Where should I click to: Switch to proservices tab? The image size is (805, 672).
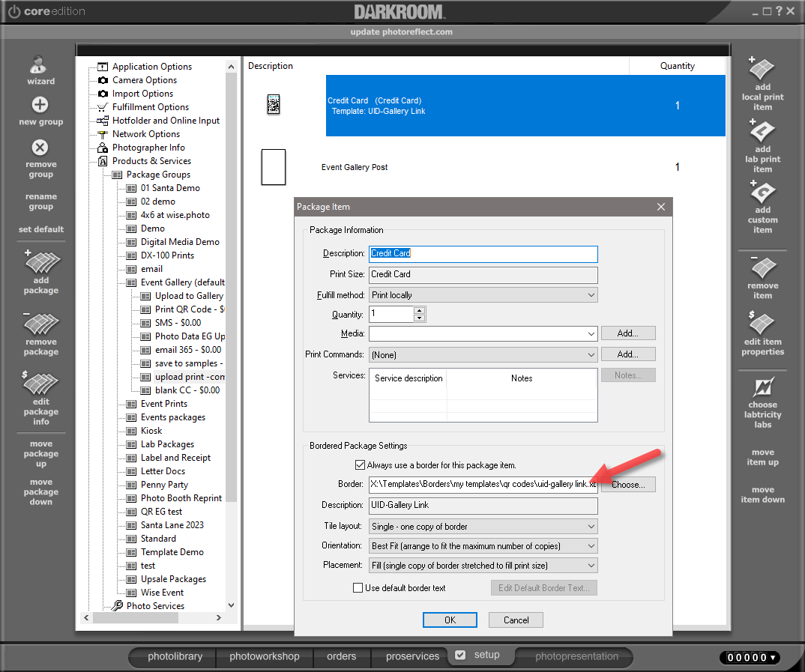pyautogui.click(x=413, y=656)
